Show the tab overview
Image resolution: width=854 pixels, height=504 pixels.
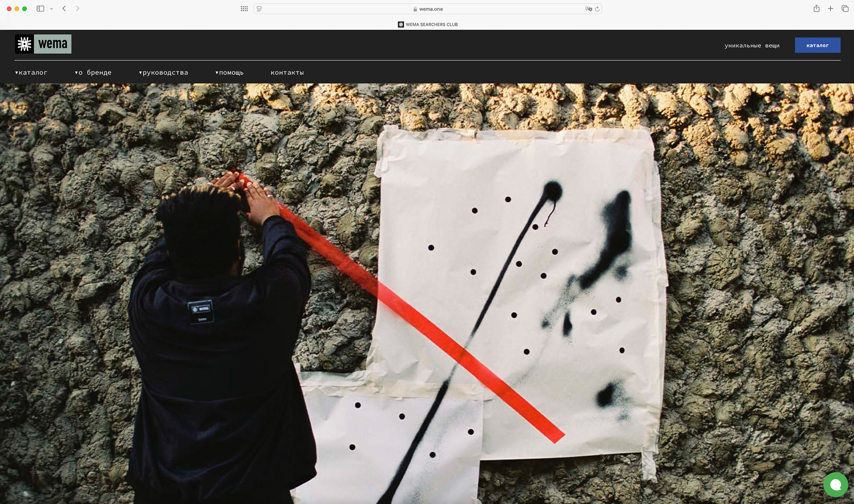point(845,8)
